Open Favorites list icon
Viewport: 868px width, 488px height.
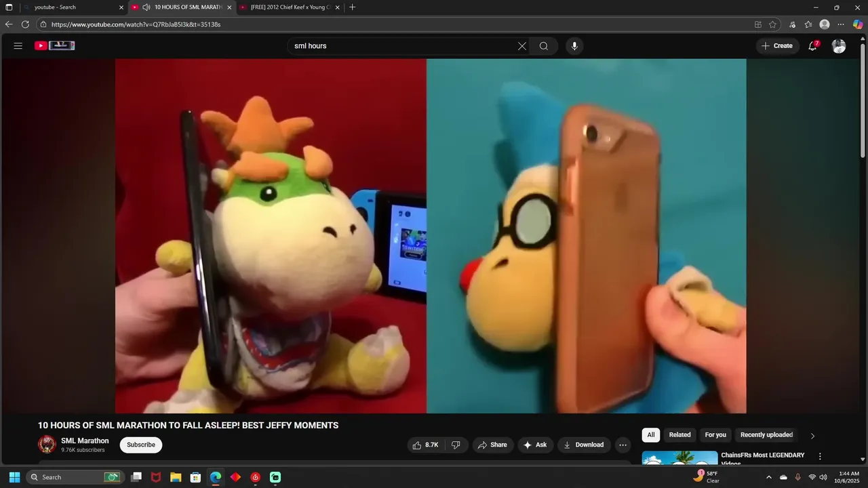(808, 24)
